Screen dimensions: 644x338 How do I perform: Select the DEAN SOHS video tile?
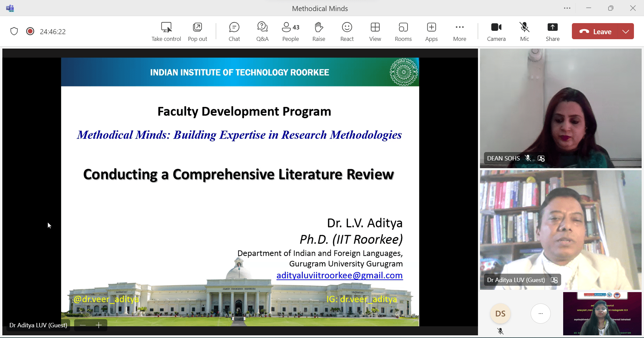coord(560,108)
